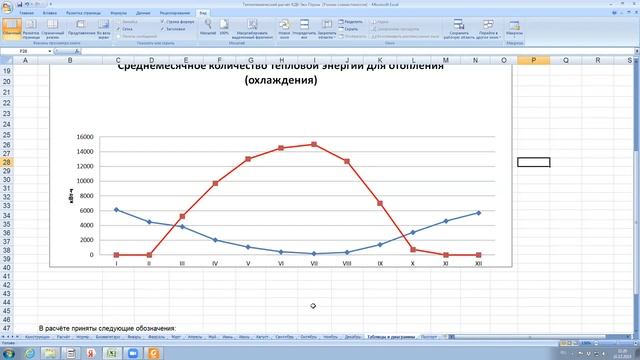The height and width of the screenshot is (360, 640).
Task: Click Excel icon in the taskbar
Action: click(111, 353)
